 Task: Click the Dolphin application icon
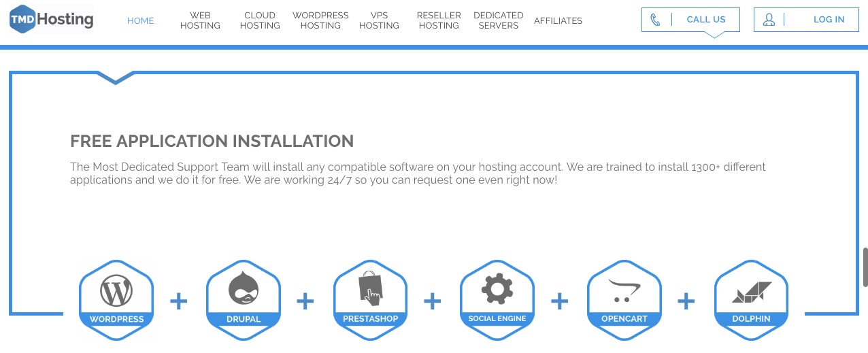pyautogui.click(x=751, y=292)
